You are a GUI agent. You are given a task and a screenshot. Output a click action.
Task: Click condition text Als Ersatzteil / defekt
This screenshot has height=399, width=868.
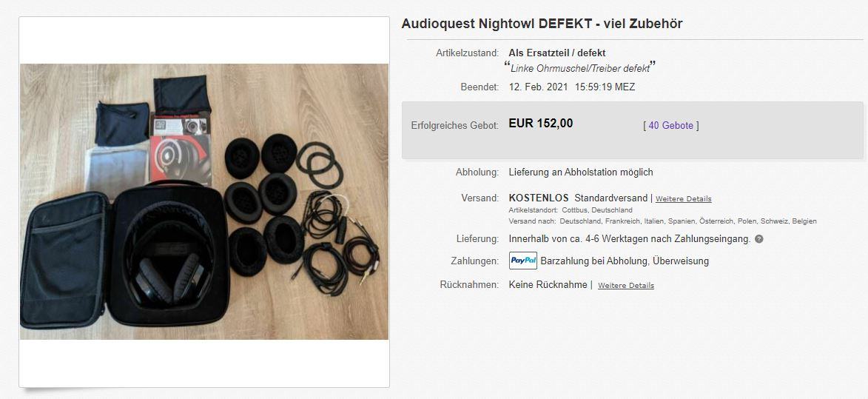coord(557,53)
